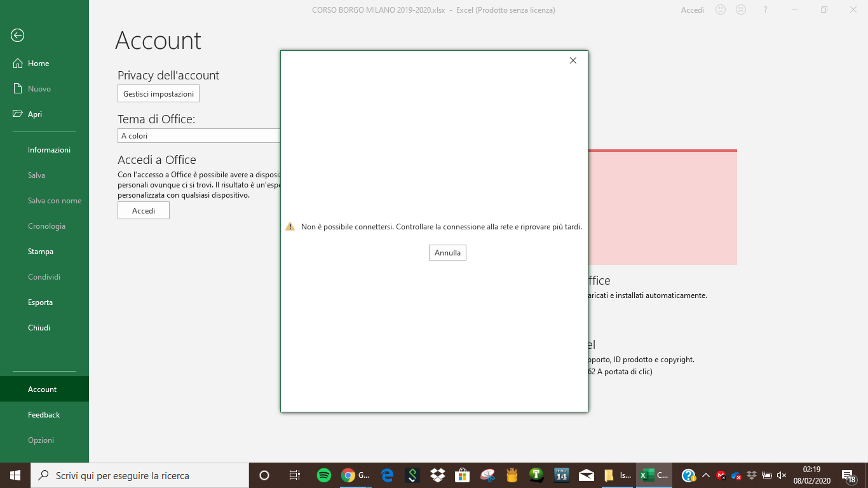The image size is (868, 488).
Task: Select the Account menu item
Action: [44, 389]
